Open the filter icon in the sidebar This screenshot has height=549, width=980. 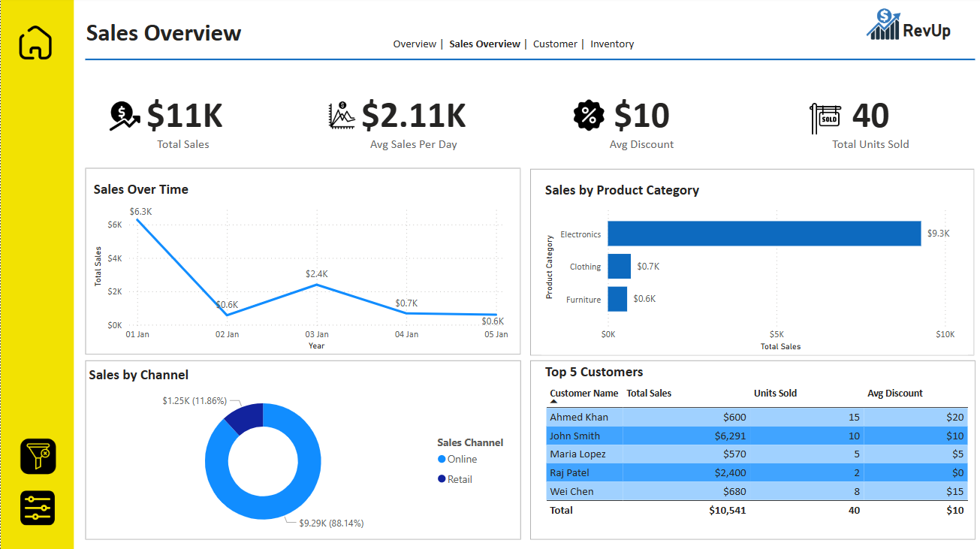[36, 456]
